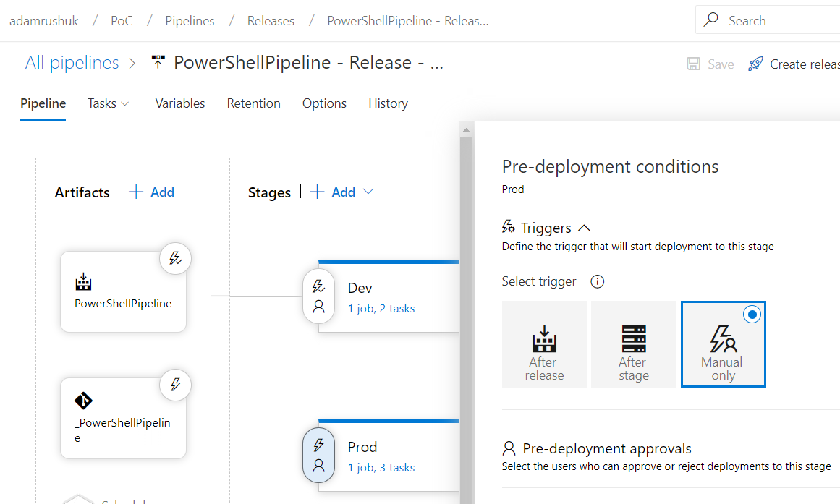Open the History tab
840x504 pixels.
click(x=387, y=103)
